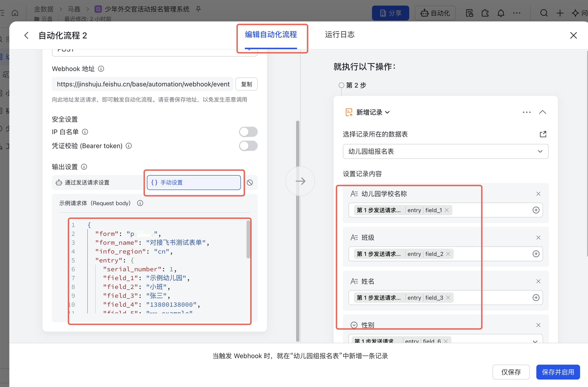Click the Webhook URL address field
Image resolution: width=588 pixels, height=387 pixels.
pos(142,84)
